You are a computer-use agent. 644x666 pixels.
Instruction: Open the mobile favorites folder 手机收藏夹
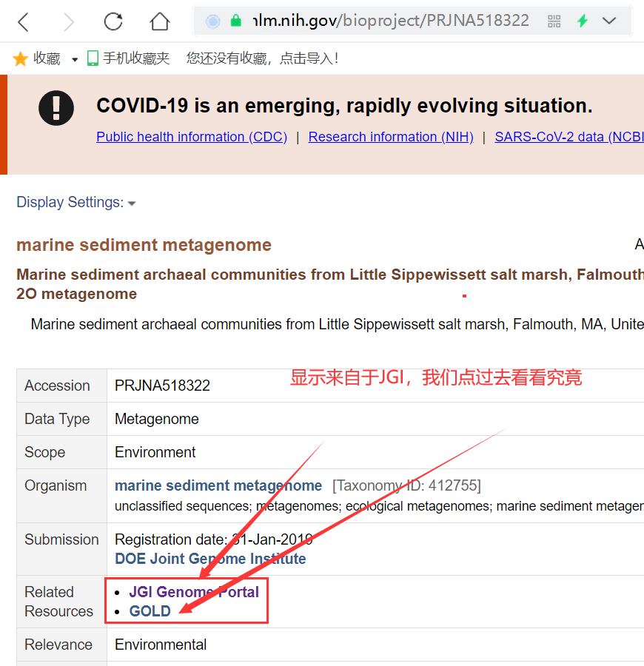click(128, 58)
